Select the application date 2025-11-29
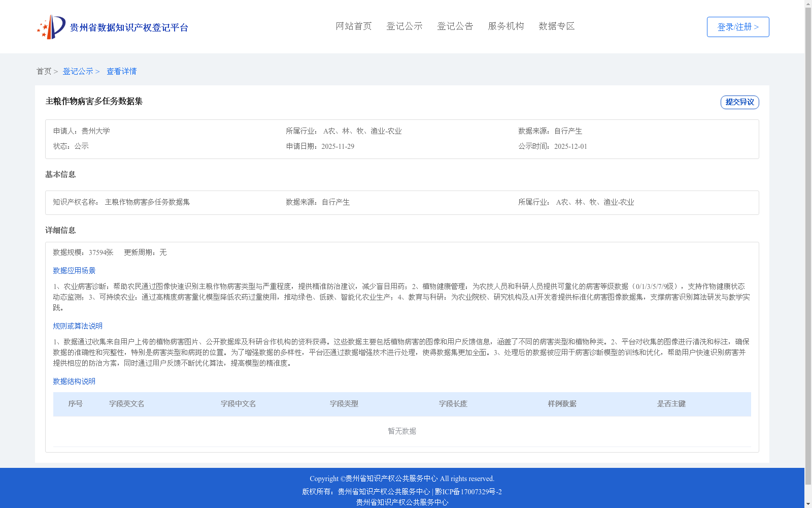This screenshot has height=508, width=812. tap(338, 146)
